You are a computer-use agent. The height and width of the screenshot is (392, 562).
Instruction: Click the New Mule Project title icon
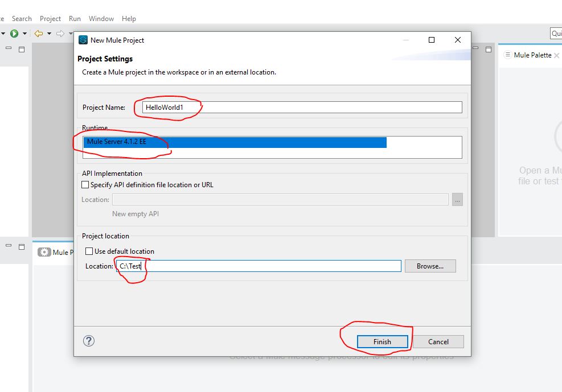coord(83,40)
